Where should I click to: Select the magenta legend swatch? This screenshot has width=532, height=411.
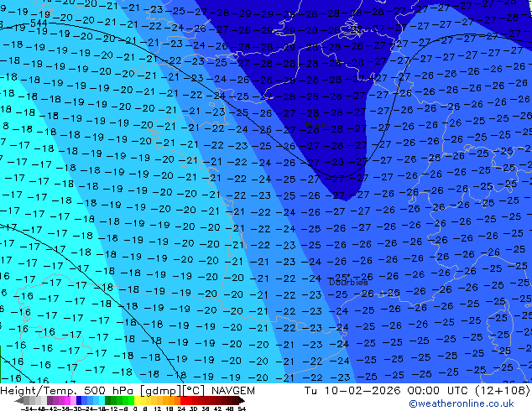pyautogui.click(x=67, y=400)
